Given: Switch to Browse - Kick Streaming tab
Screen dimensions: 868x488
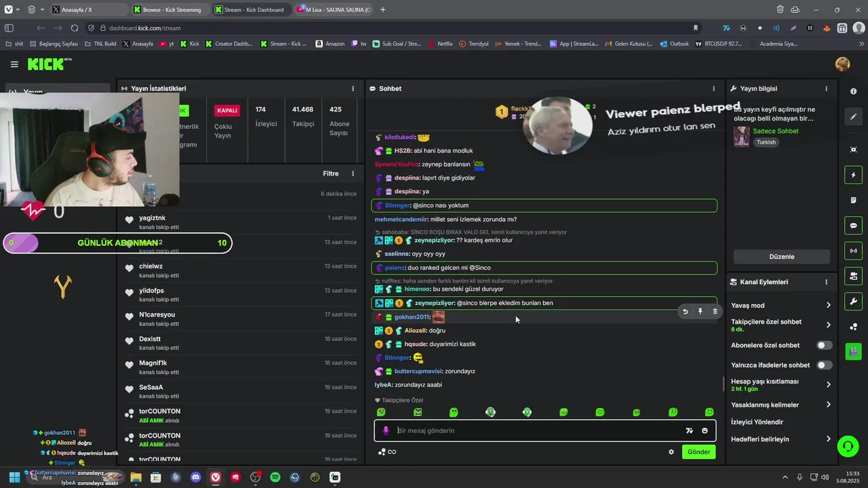Looking at the screenshot, I should [x=170, y=9].
